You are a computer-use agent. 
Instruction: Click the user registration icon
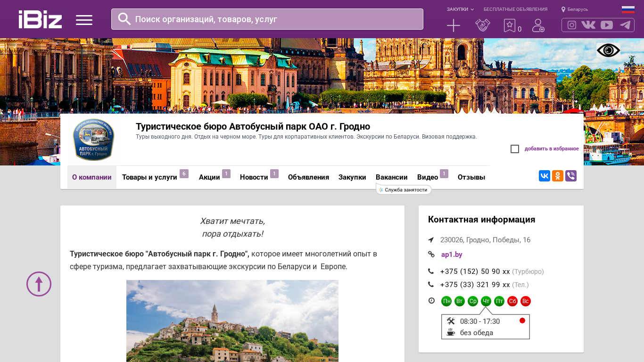point(538,25)
